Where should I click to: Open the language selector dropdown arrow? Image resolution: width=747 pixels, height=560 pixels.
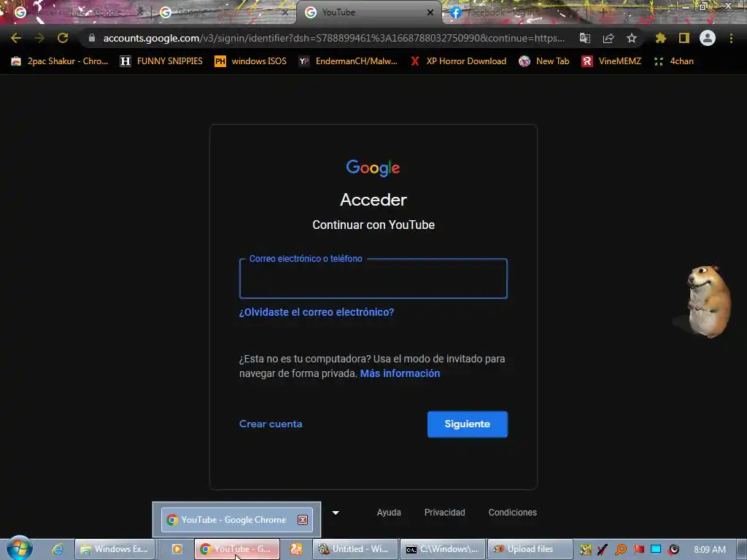336,513
